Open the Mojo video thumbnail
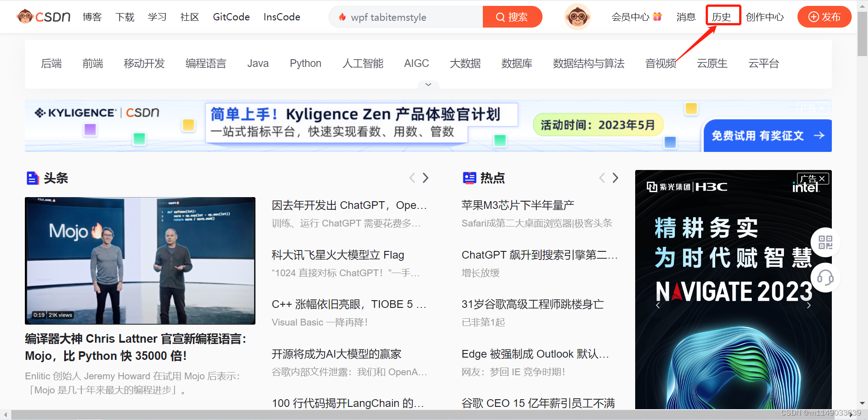Screen dimensions: 868x420 pos(140,261)
